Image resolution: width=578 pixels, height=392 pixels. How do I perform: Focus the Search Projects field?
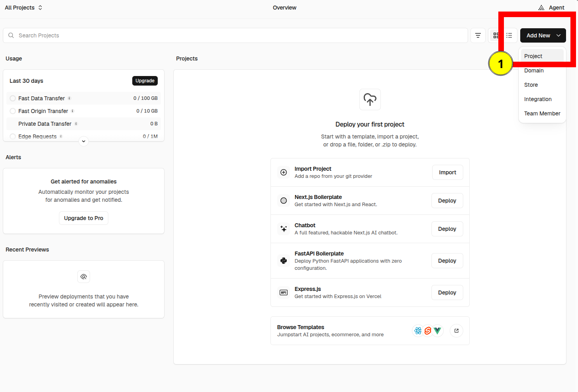pos(235,35)
